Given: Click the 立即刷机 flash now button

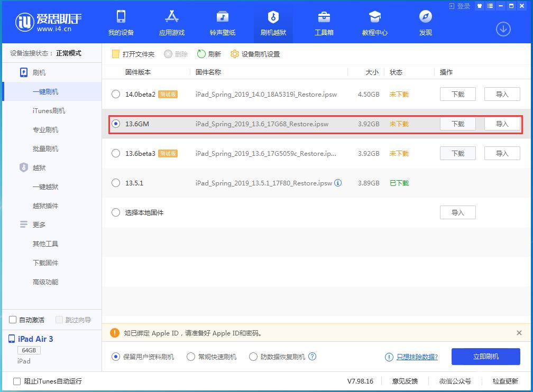Looking at the screenshot, I should [485, 356].
